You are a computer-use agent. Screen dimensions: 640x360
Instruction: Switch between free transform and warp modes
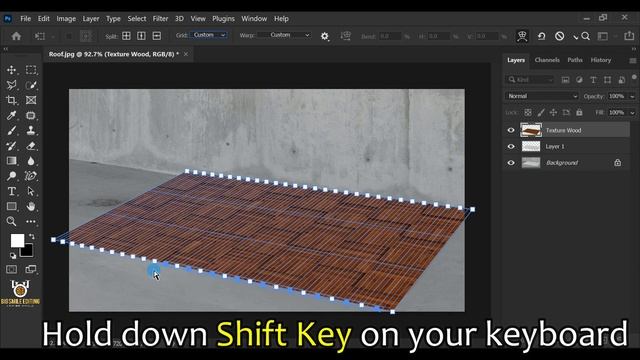click(522, 36)
